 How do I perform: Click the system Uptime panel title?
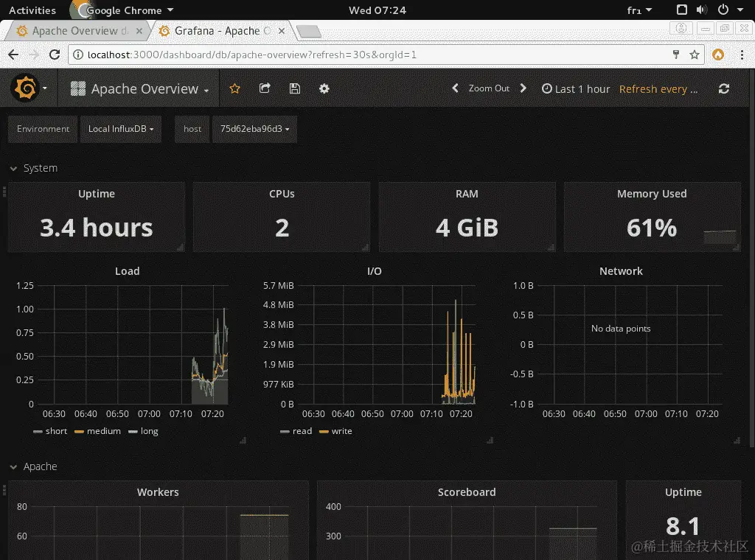97,193
